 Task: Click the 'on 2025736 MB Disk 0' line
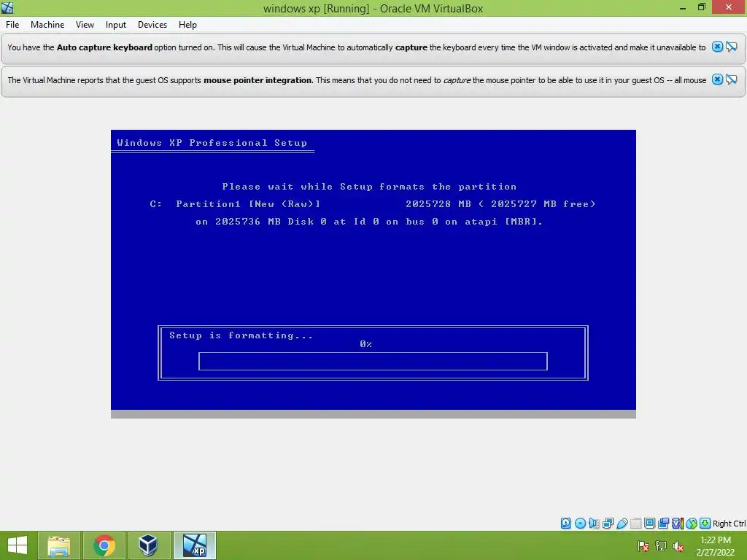pos(369,222)
